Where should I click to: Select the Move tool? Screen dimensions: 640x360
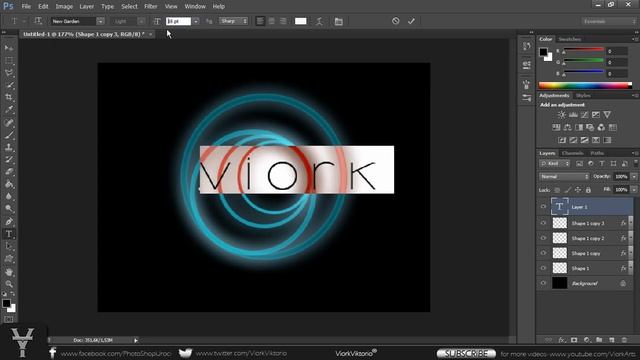(x=9, y=48)
